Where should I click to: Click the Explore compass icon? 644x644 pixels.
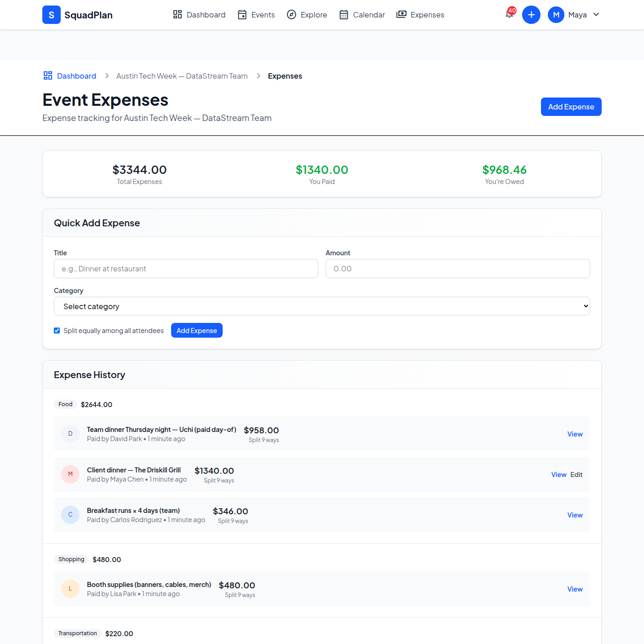pyautogui.click(x=292, y=14)
